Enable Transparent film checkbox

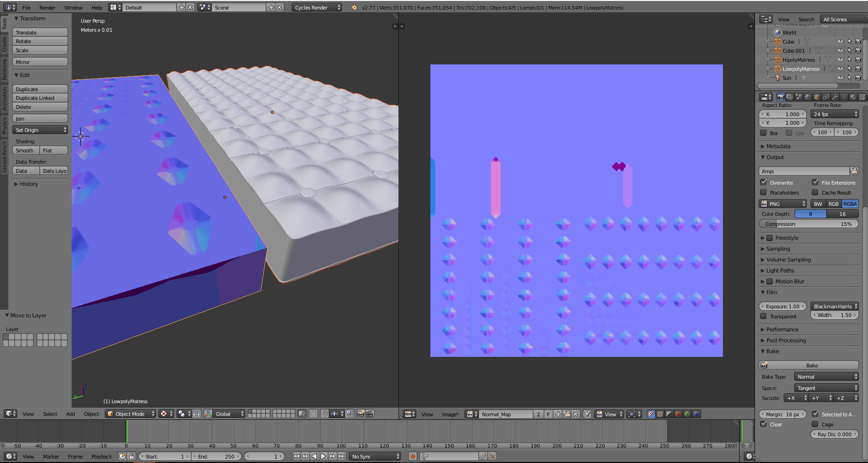[x=764, y=316]
